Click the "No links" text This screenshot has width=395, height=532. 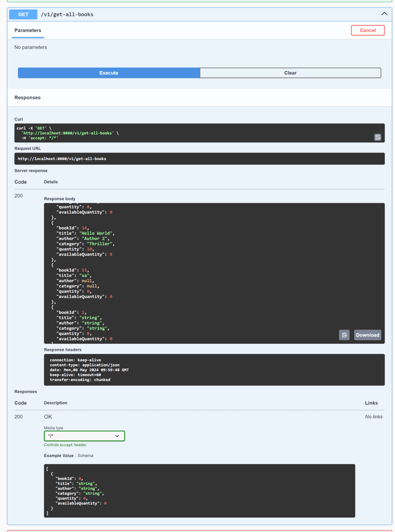pyautogui.click(x=374, y=417)
